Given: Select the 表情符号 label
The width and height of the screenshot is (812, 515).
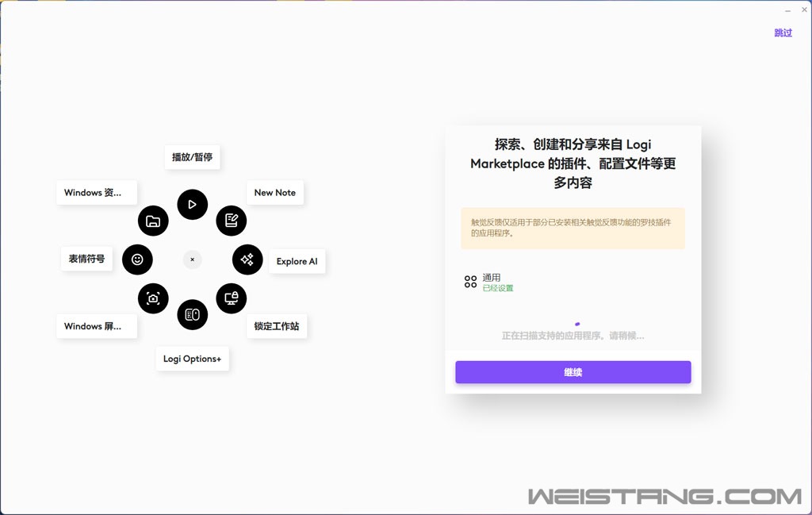Looking at the screenshot, I should (x=86, y=259).
